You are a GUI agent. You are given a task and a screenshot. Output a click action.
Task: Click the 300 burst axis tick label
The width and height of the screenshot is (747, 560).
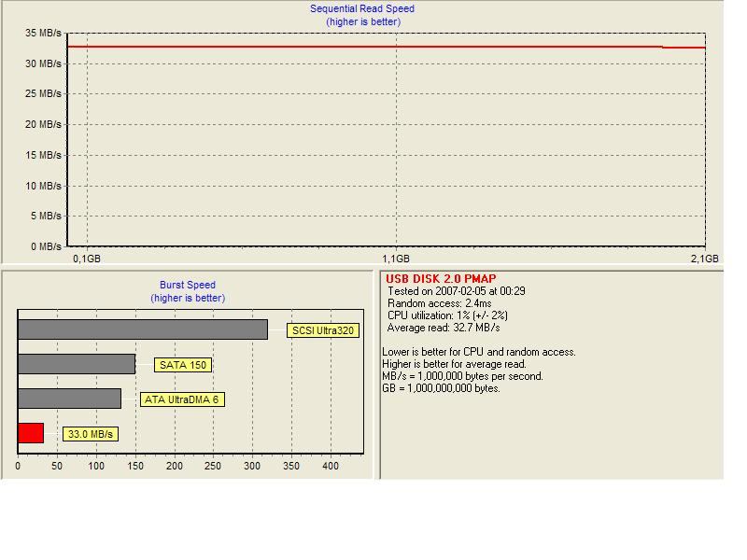click(252, 466)
